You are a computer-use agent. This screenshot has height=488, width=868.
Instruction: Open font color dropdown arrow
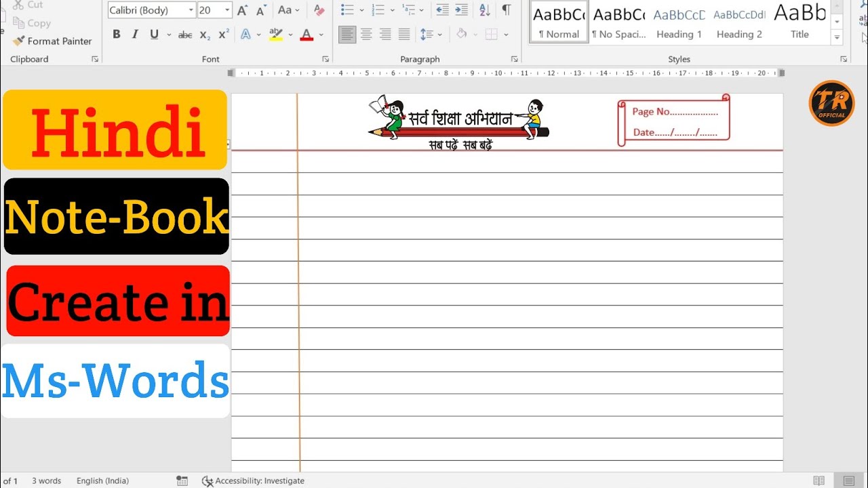[321, 35]
